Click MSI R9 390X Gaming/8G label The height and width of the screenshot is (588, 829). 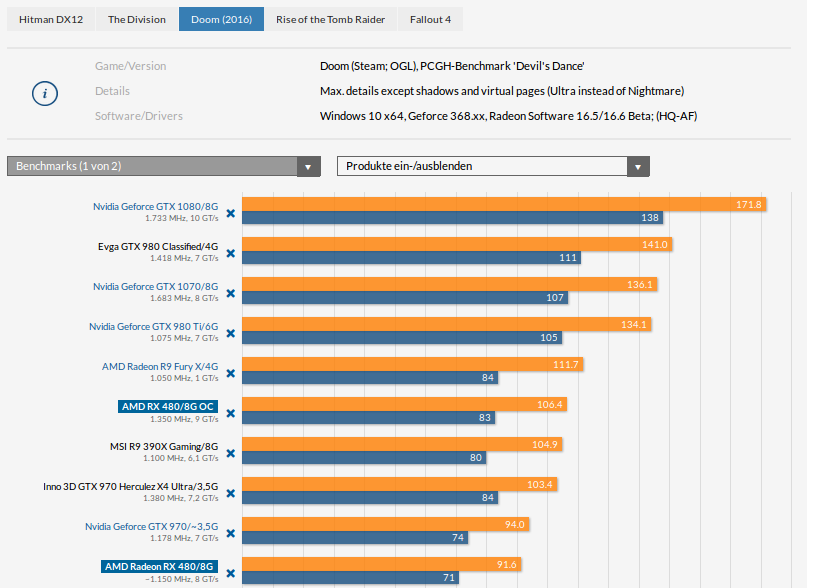coord(164,447)
